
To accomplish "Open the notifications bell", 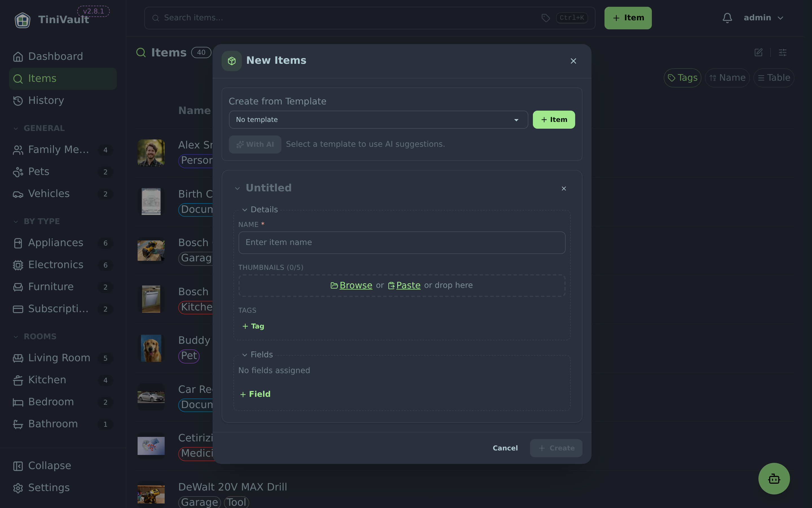I will click(x=727, y=18).
